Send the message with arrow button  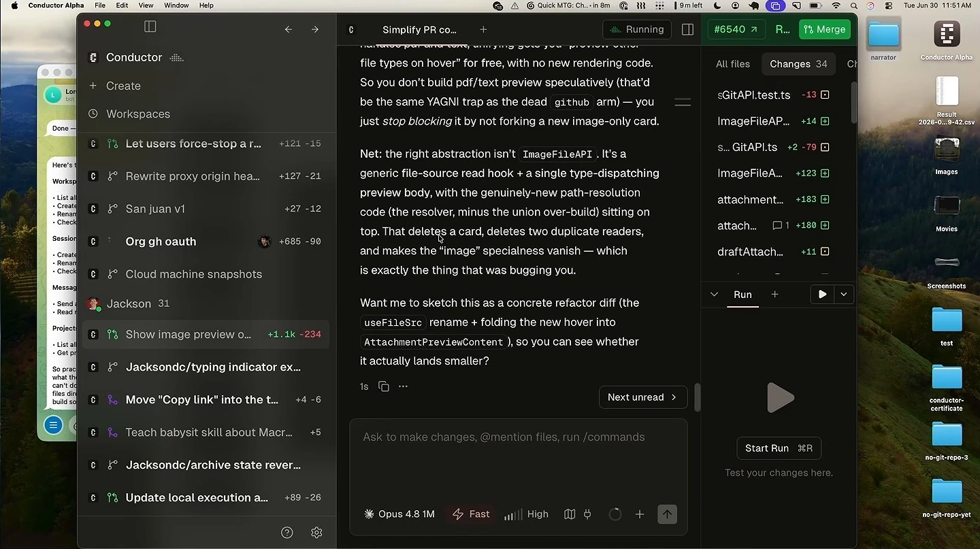click(x=667, y=514)
